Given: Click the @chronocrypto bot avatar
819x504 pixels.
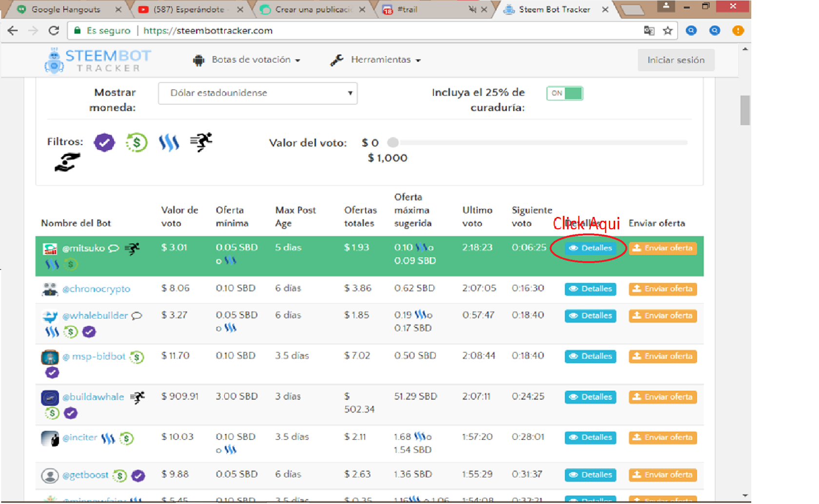Looking at the screenshot, I should (x=50, y=289).
